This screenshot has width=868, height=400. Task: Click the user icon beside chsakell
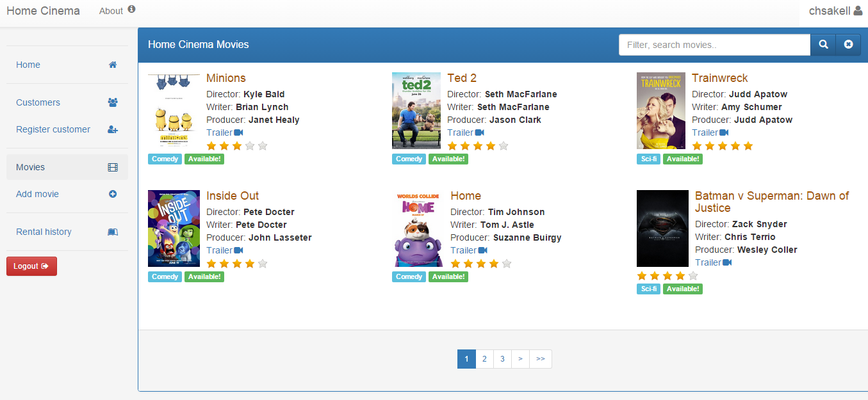(858, 11)
